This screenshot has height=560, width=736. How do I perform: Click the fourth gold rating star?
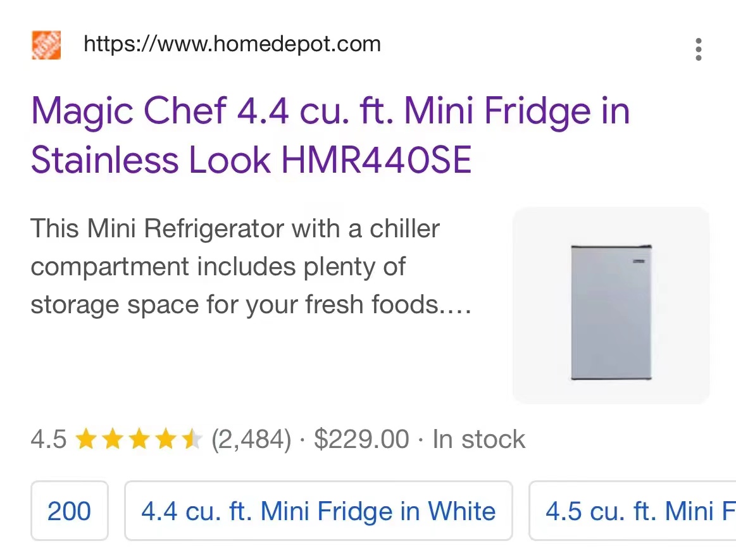(165, 439)
